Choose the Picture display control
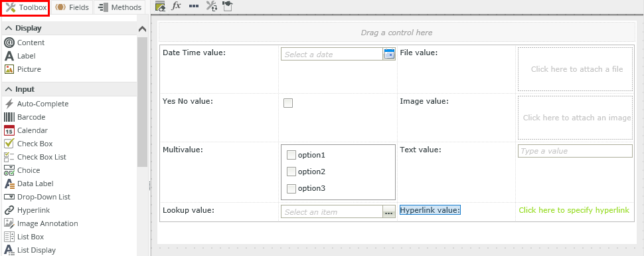 click(23, 69)
